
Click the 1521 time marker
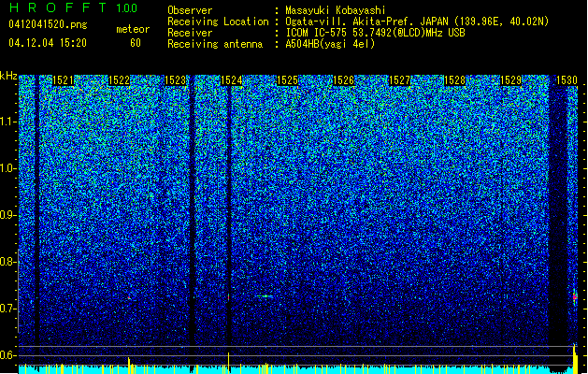63,79
